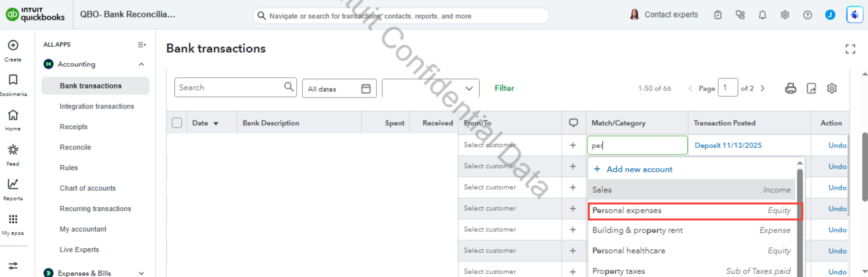The width and height of the screenshot is (868, 277).
Task: Collapse the Accounting menu section
Action: [x=142, y=64]
